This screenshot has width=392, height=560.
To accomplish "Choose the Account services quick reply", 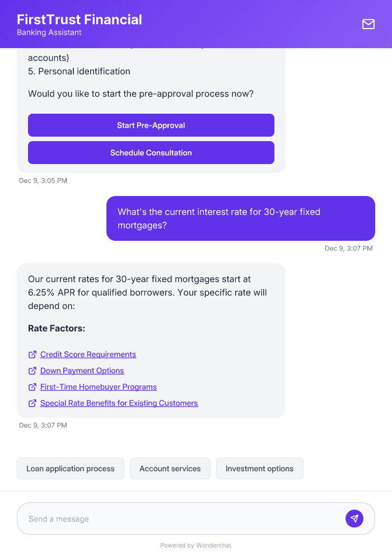I will click(170, 468).
